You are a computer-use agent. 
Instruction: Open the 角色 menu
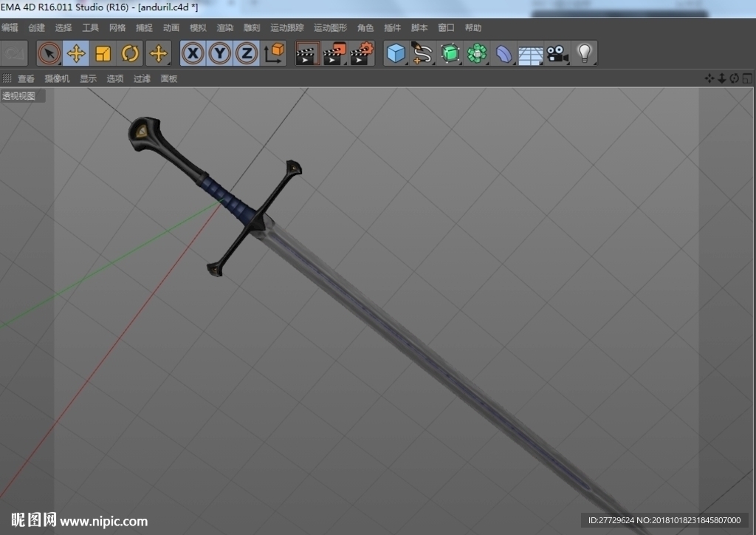click(x=365, y=27)
